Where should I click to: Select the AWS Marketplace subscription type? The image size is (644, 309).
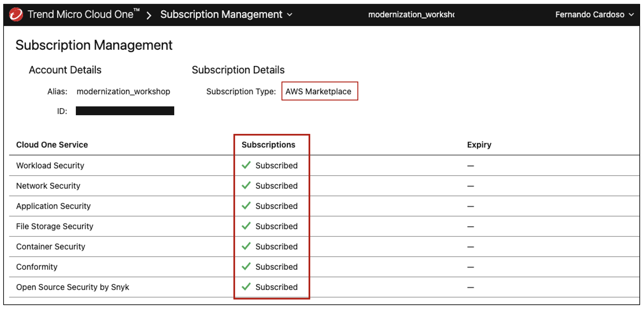318,91
